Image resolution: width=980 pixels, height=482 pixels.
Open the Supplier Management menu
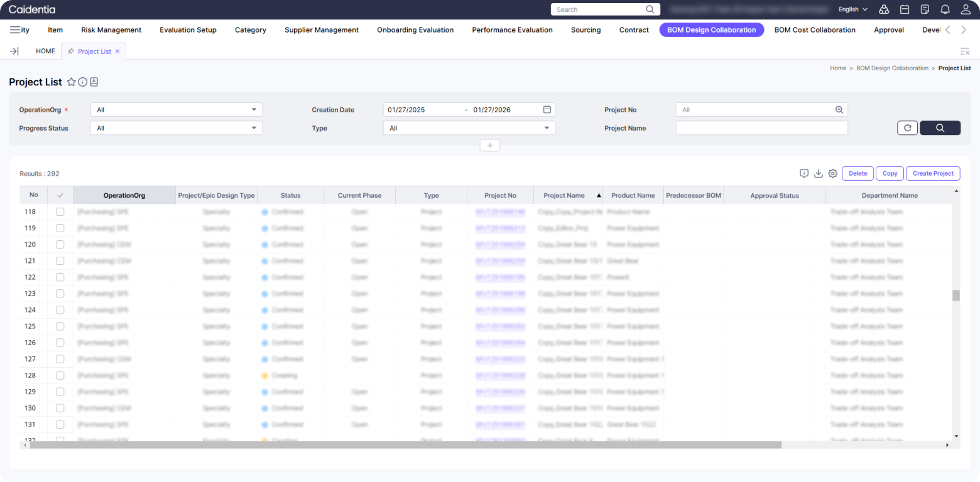tap(321, 30)
